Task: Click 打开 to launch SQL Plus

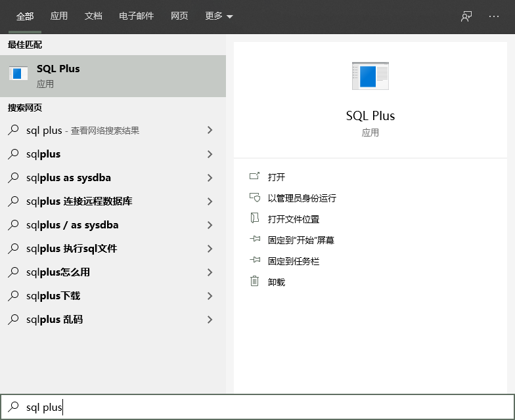Action: pos(276,177)
